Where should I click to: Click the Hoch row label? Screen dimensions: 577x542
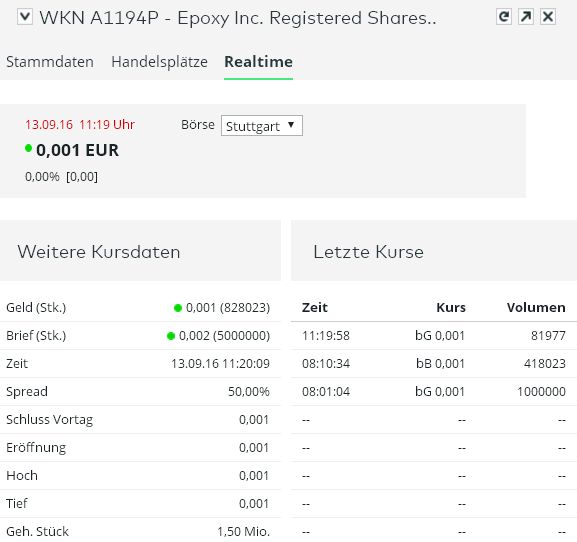tap(22, 475)
